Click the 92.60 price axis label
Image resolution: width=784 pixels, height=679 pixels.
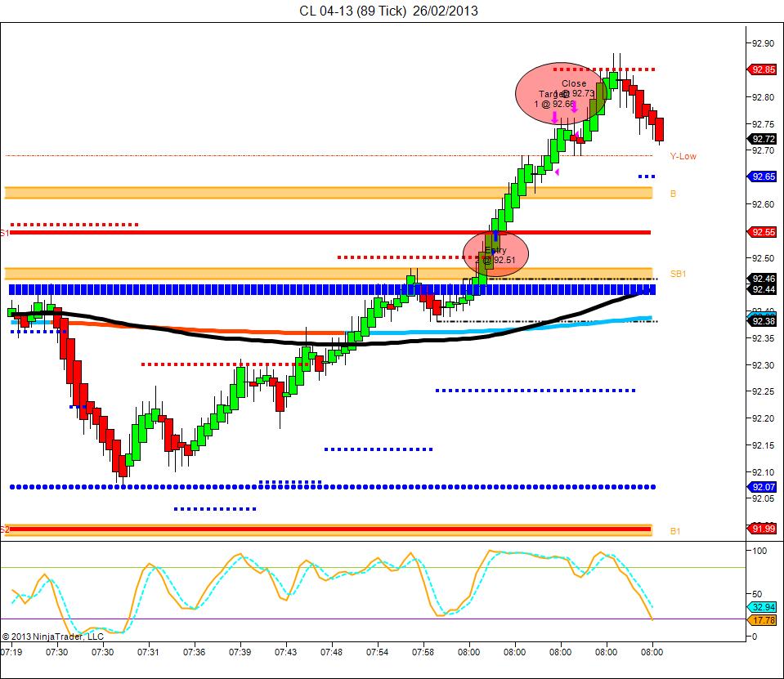tap(764, 204)
